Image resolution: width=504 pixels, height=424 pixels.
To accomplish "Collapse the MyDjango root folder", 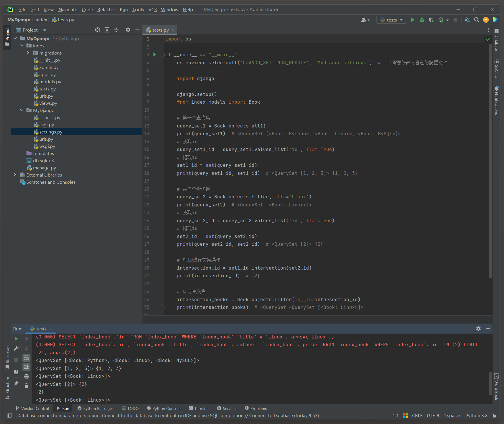I will 15,38.
